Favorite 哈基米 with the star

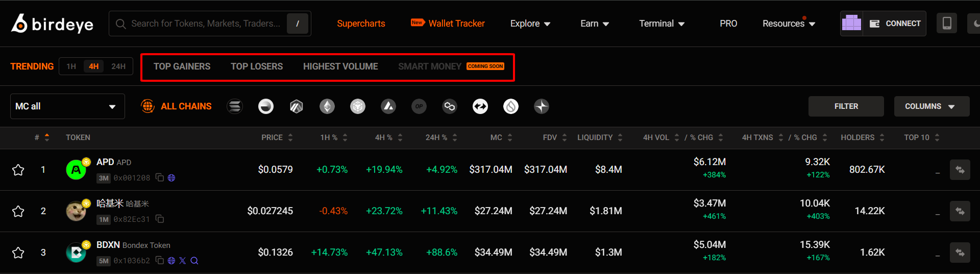click(18, 211)
